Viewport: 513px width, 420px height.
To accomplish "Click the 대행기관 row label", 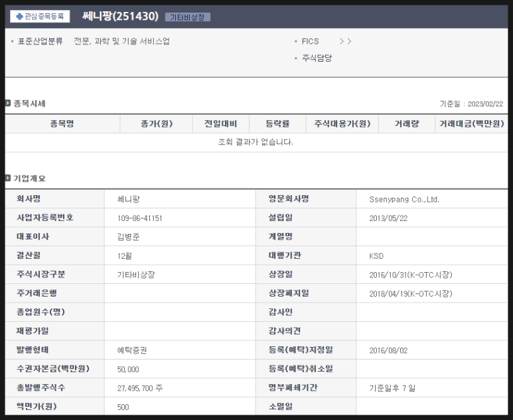I will pyautogui.click(x=285, y=255).
